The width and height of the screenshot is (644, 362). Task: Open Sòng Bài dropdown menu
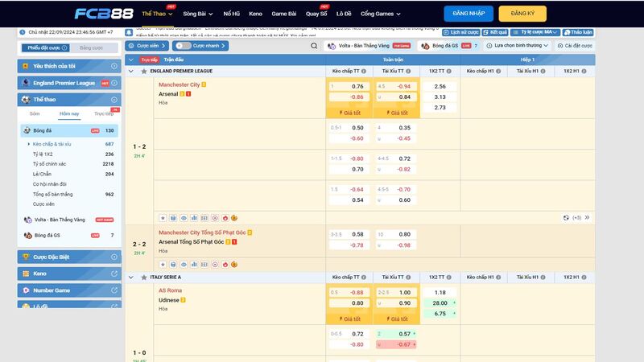click(x=197, y=14)
